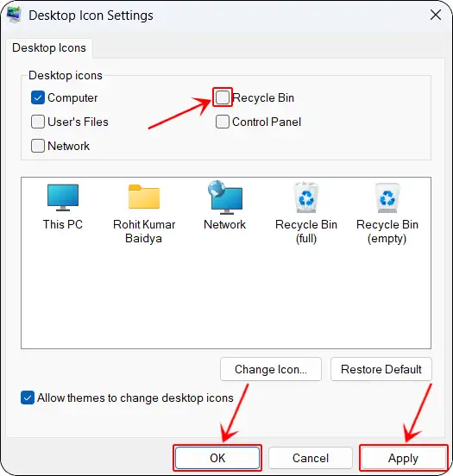The image size is (453, 476).
Task: Click the Restore Default button
Action: point(381,369)
